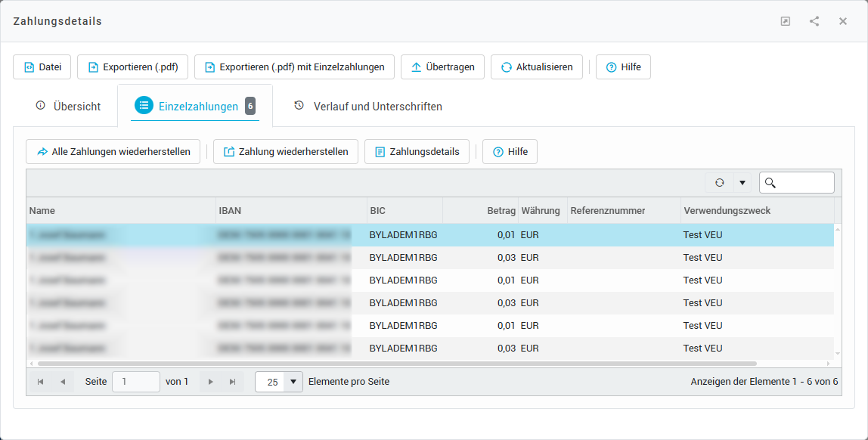Screen dimensions: 868x440
Task: Click Alle Zahlungen wiederherstellen
Action: click(x=113, y=151)
